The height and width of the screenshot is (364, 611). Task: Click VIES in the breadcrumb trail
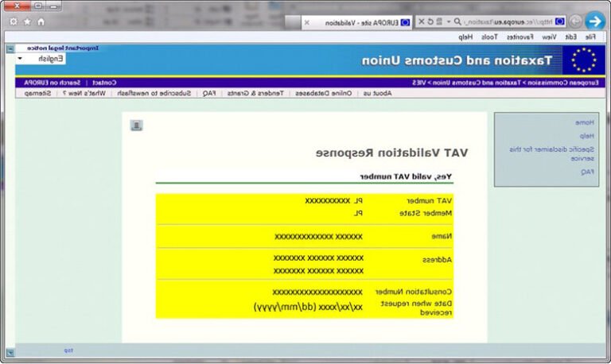[419, 83]
